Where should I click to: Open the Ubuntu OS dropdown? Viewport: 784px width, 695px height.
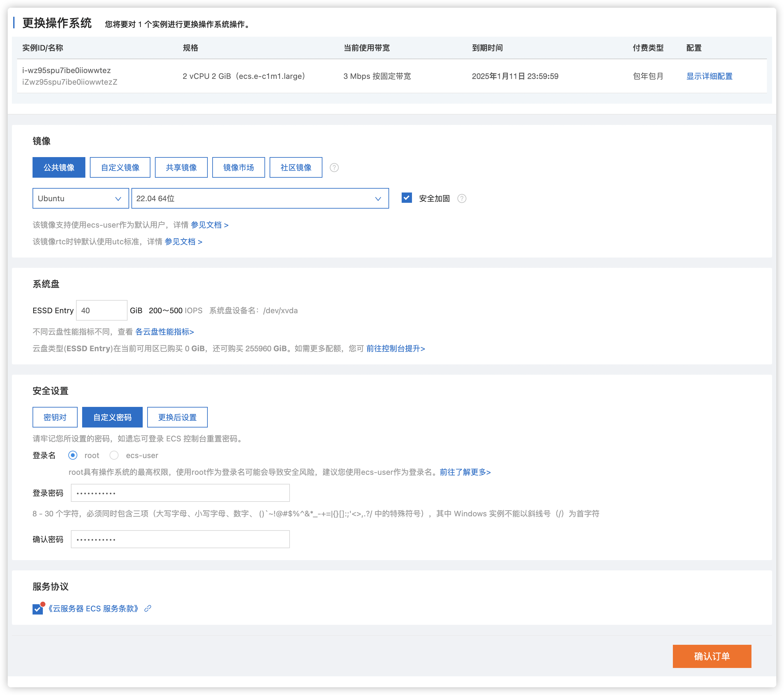(81, 199)
